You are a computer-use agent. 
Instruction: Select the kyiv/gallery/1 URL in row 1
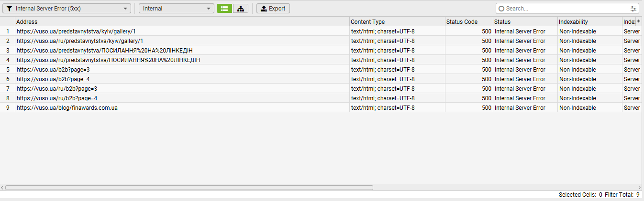pos(80,32)
